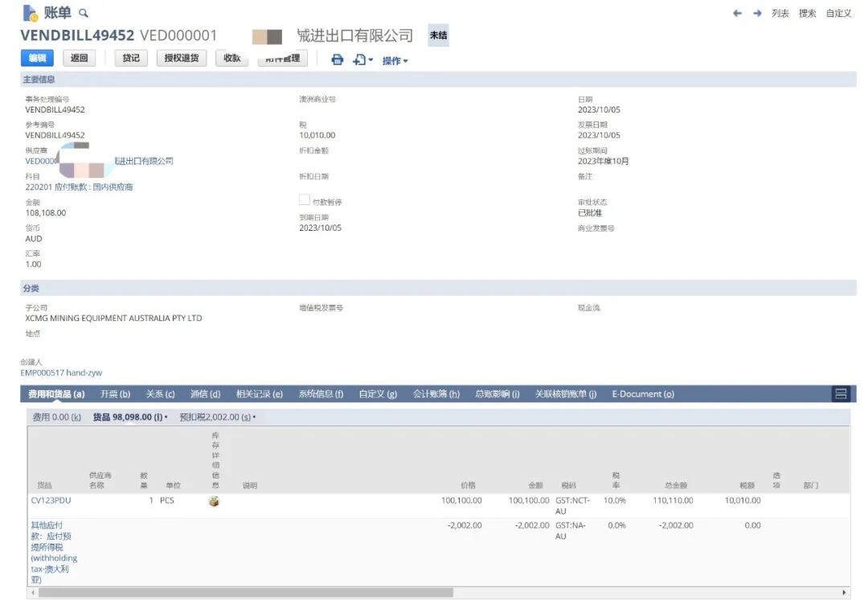Click the 编辑 button
Viewport: 868px width, 600px height.
(37, 58)
